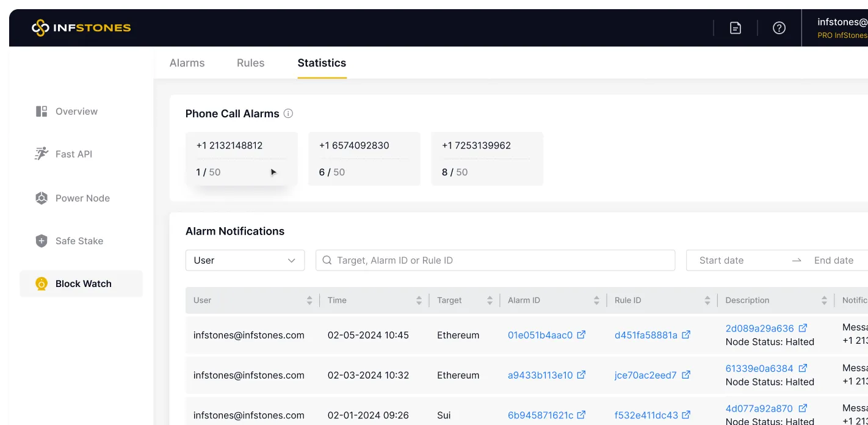
Task: Sort table by Rule ID column
Action: click(707, 300)
